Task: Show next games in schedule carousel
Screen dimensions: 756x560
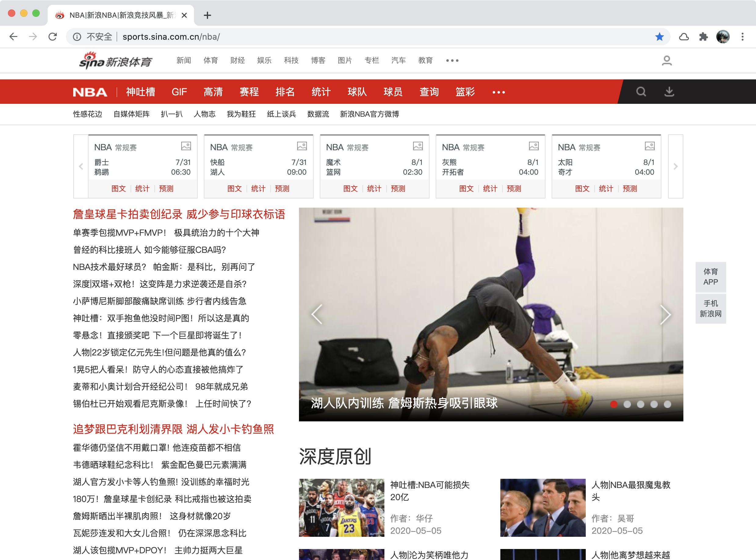Action: point(675,166)
